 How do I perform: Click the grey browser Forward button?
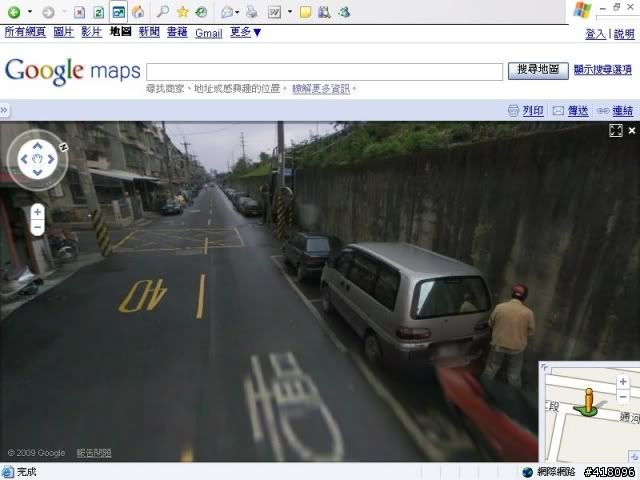tap(48, 12)
